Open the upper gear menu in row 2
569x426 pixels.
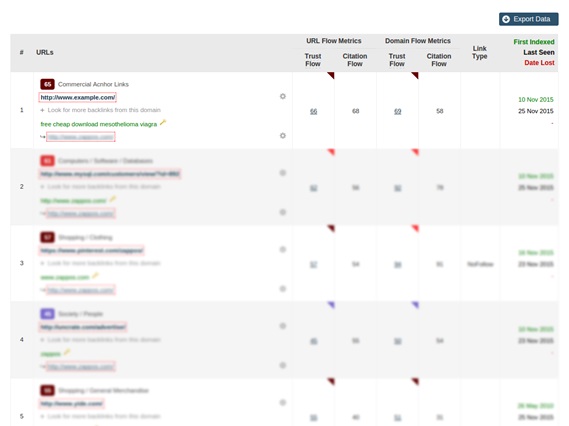tap(283, 173)
